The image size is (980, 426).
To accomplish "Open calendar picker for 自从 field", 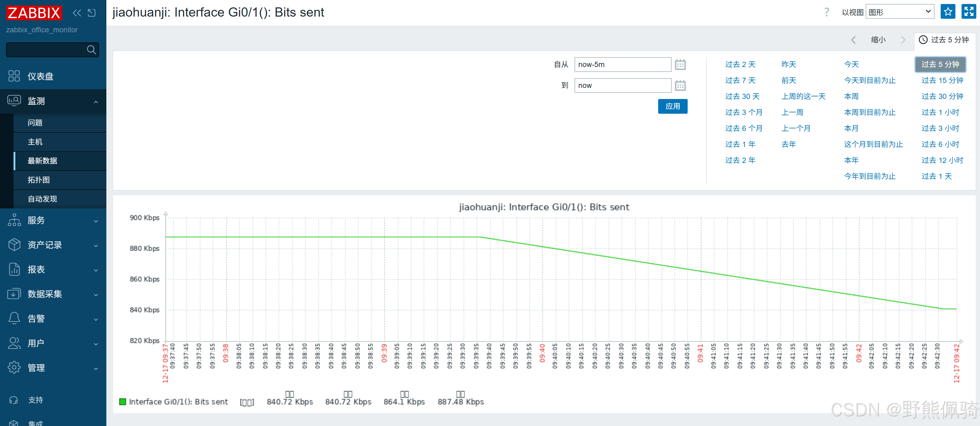I will click(x=680, y=65).
